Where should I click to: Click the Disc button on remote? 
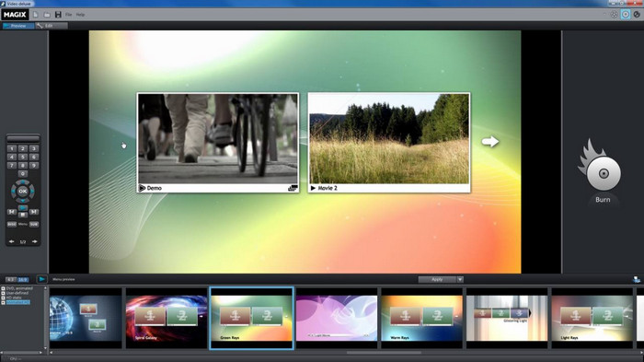(x=11, y=224)
